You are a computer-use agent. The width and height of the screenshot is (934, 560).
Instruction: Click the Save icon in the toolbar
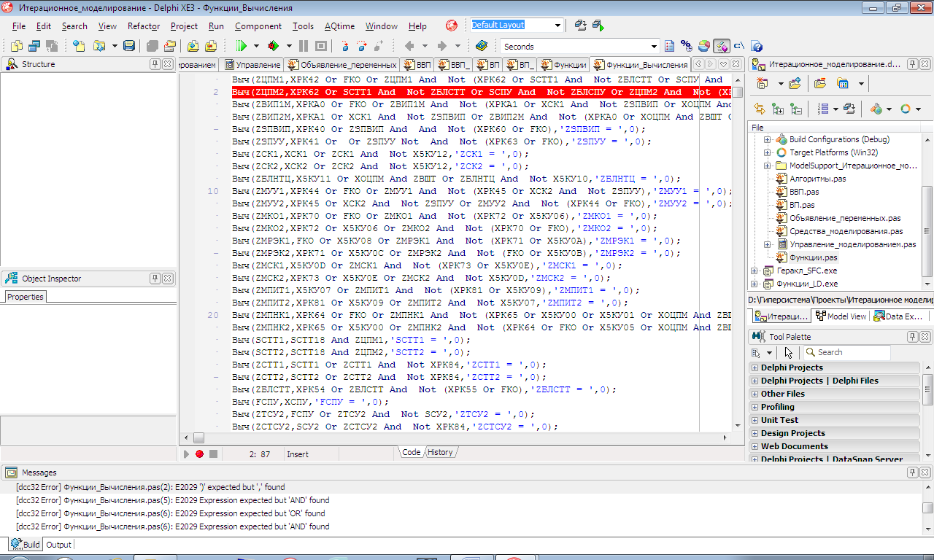pyautogui.click(x=129, y=46)
